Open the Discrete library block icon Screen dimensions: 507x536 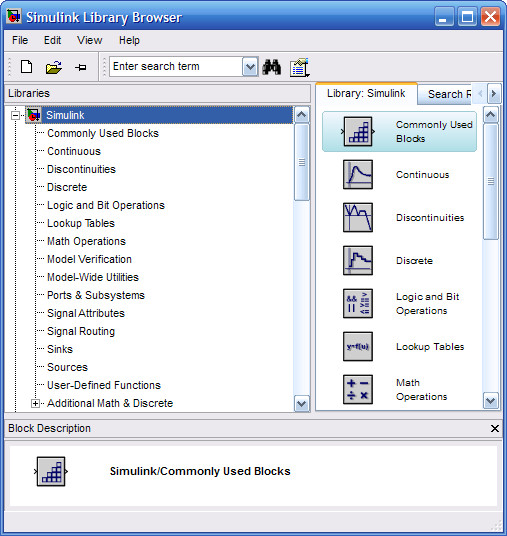358,260
